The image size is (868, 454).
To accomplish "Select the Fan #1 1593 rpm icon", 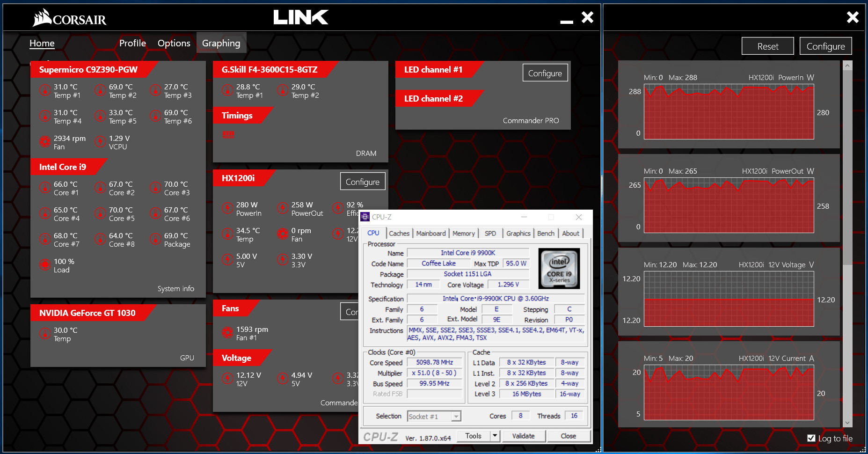I will pyautogui.click(x=227, y=332).
